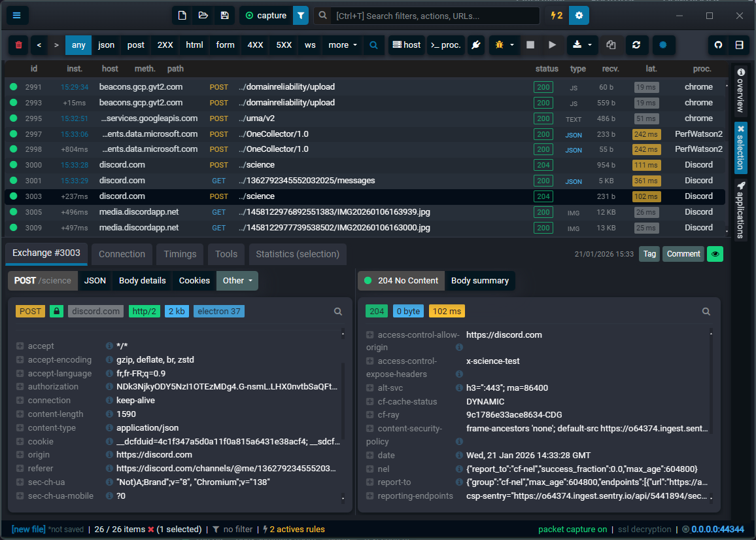Save the session using the save icon
Viewport: 756px width, 540px height.
[x=224, y=14]
